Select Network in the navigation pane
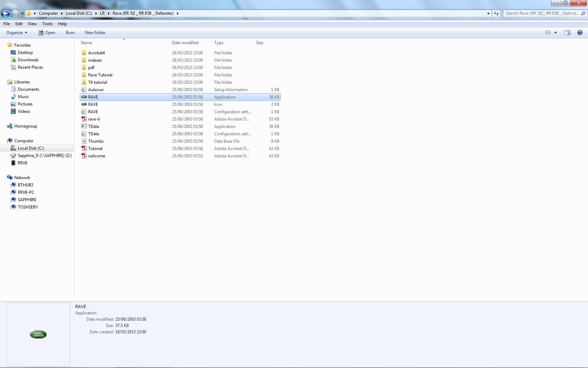Image resolution: width=588 pixels, height=368 pixels. click(22, 178)
